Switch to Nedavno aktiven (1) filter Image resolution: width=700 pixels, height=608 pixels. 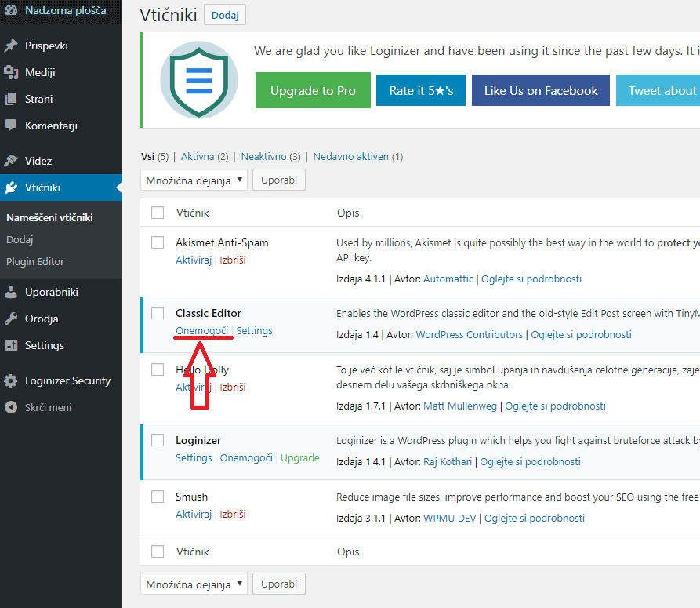[x=358, y=157]
